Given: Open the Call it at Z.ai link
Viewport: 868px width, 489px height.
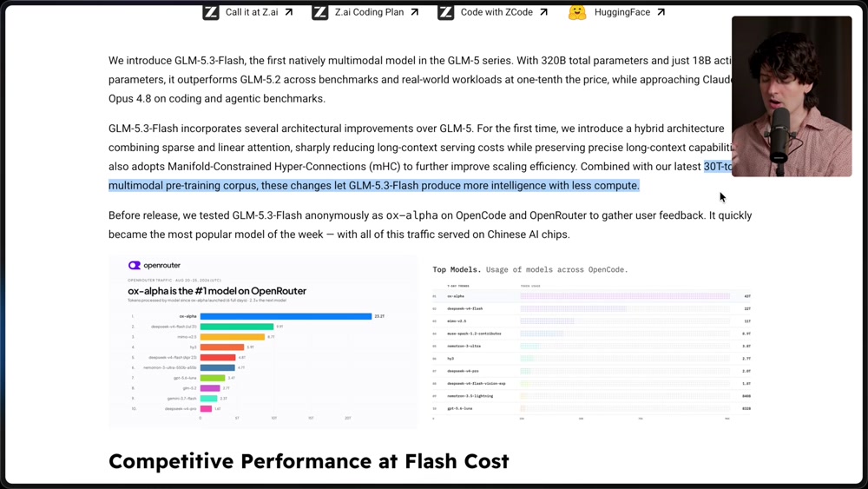Looking at the screenshot, I should click(252, 12).
